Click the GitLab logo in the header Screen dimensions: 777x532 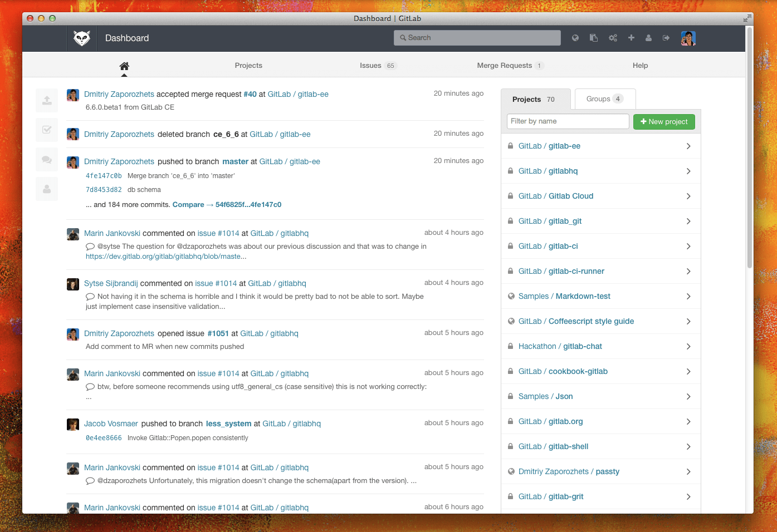81,38
